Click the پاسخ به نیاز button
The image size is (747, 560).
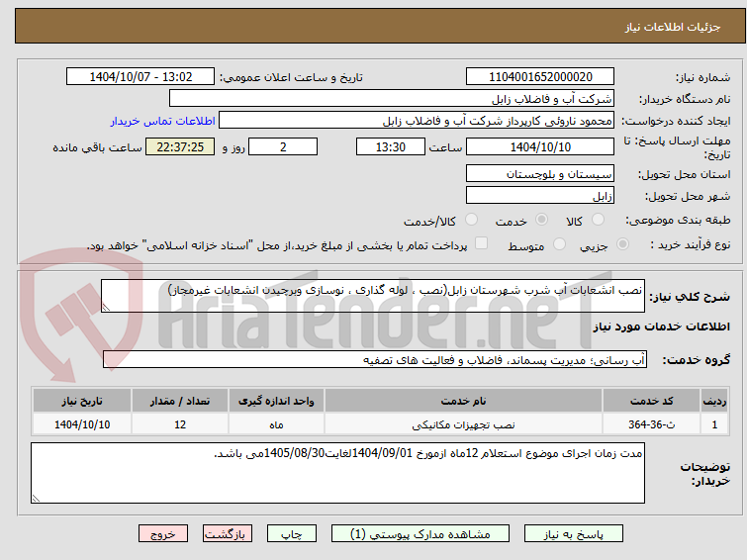[574, 534]
